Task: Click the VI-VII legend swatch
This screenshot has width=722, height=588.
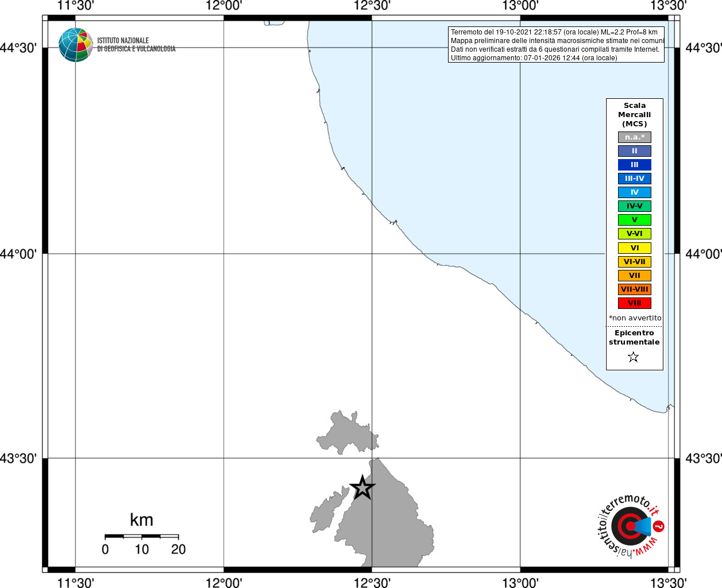Action: coord(635,262)
